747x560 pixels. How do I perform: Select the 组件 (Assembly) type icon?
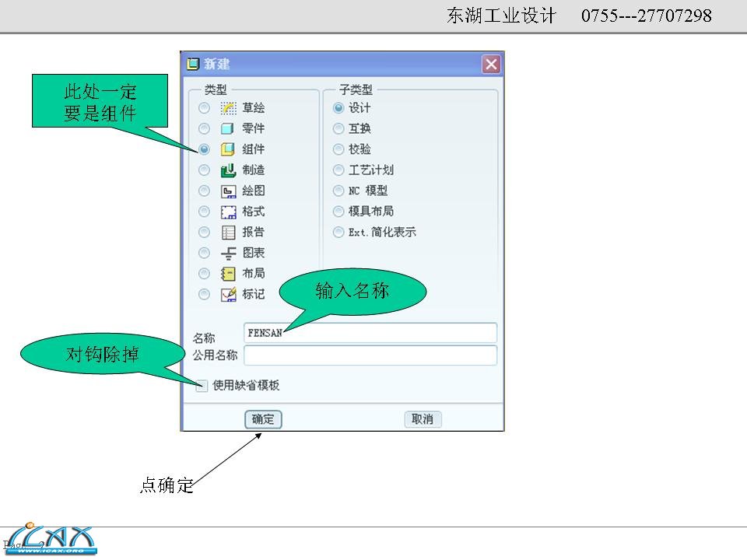226,149
